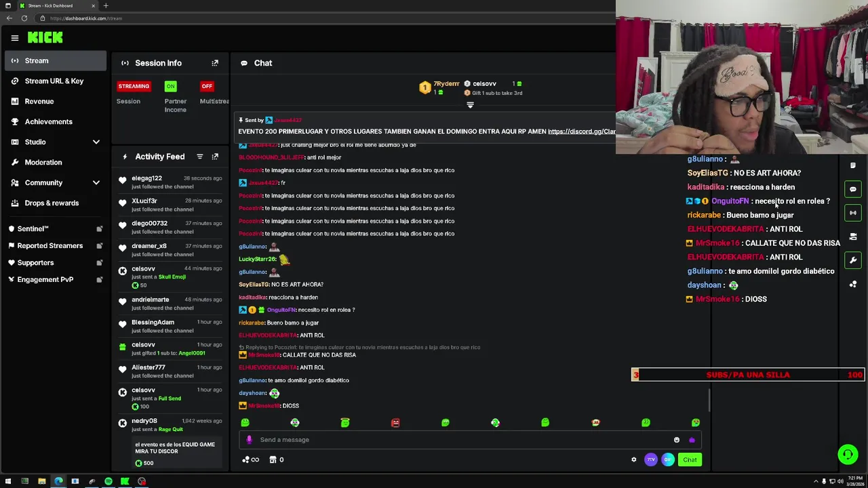Toggle Partner Income ON badge
The height and width of the screenshot is (488, 868).
(170, 86)
